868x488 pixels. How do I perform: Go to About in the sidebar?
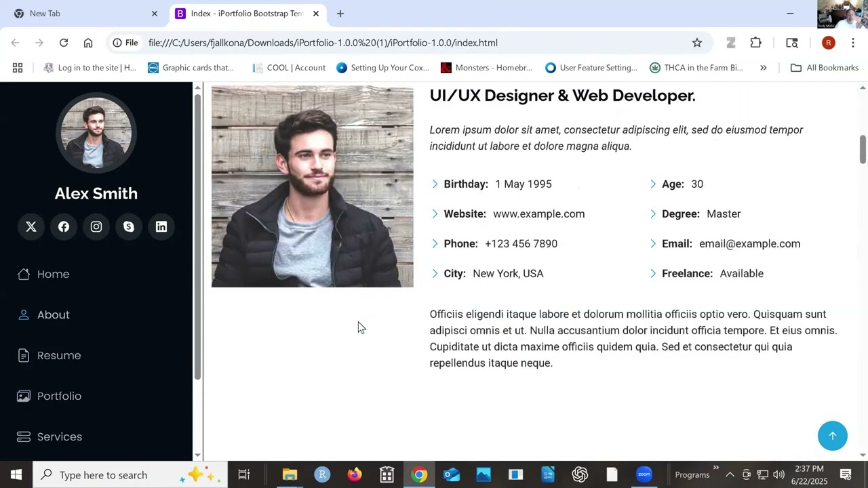tap(43, 314)
